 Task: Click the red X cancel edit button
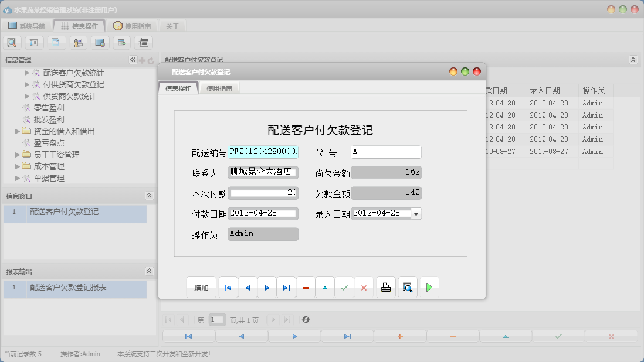(x=364, y=288)
